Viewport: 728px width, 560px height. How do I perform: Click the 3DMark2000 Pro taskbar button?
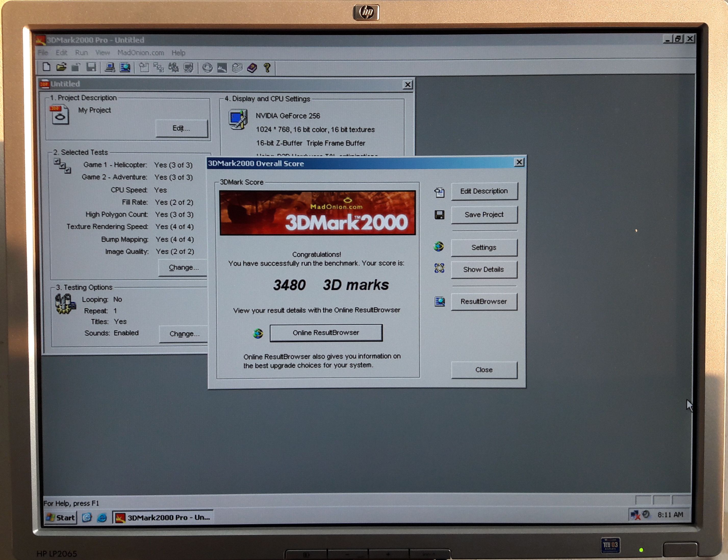tap(163, 517)
